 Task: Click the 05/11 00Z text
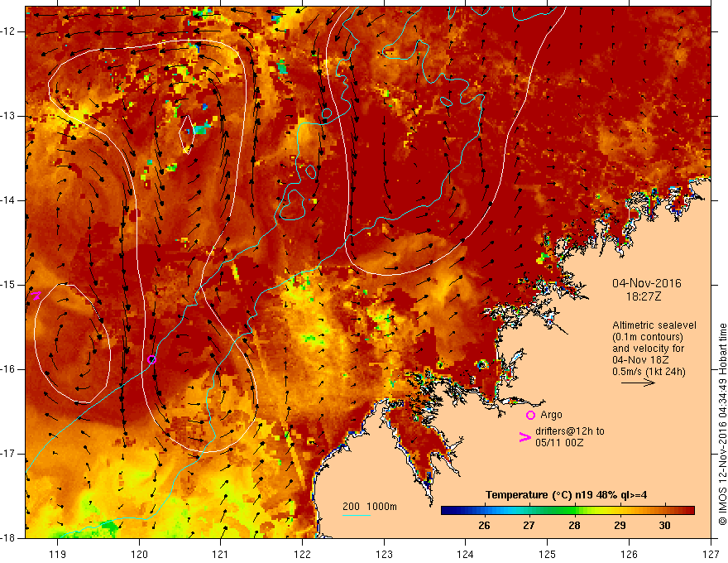click(x=559, y=443)
